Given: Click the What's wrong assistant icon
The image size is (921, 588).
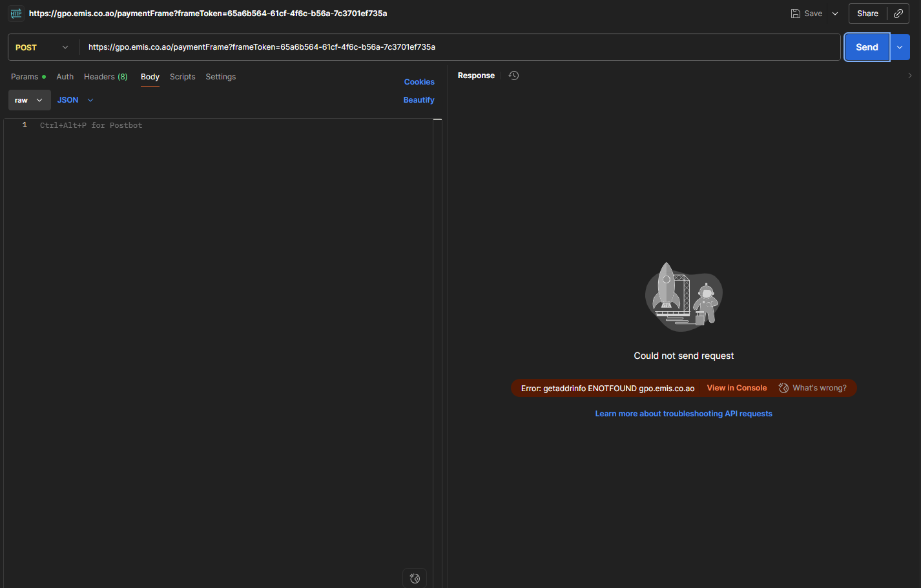Looking at the screenshot, I should pos(783,388).
